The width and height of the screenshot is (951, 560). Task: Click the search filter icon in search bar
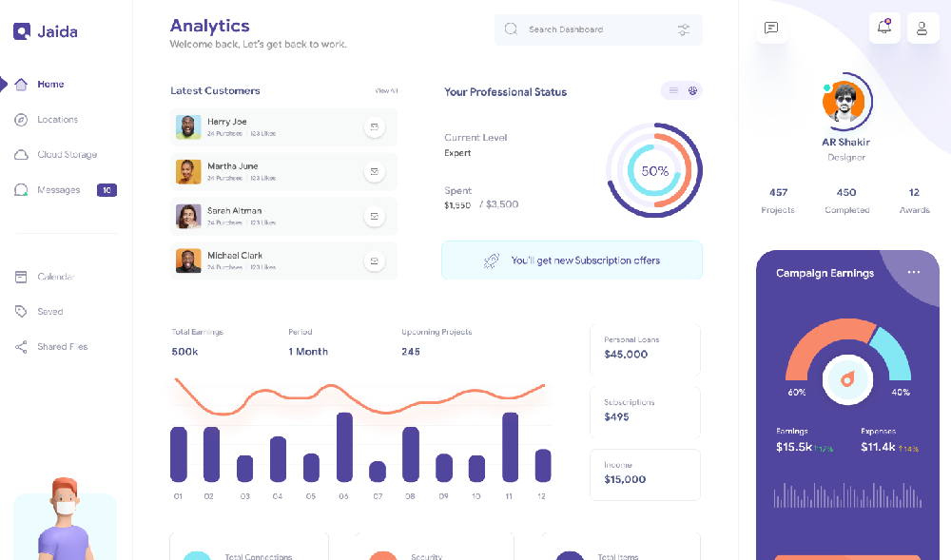tap(683, 29)
